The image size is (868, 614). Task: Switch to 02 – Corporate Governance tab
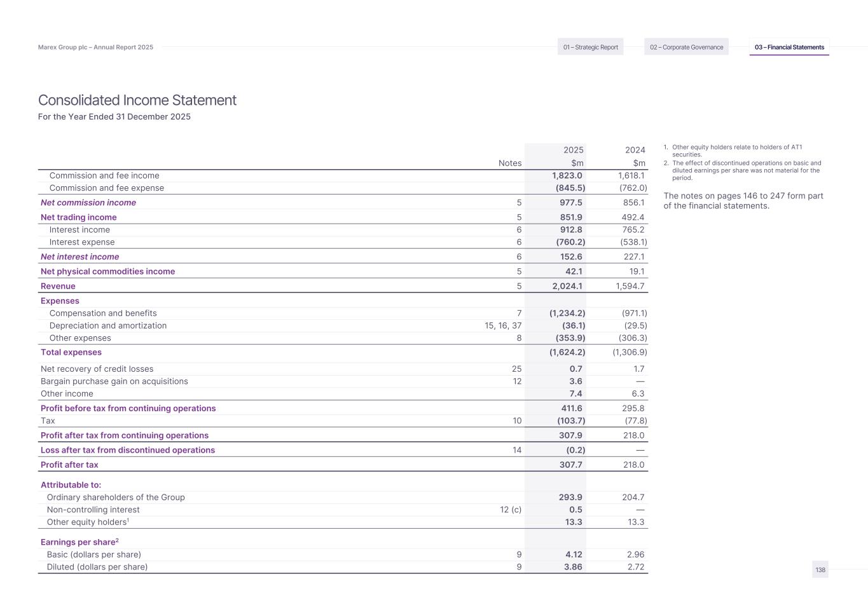tap(686, 47)
